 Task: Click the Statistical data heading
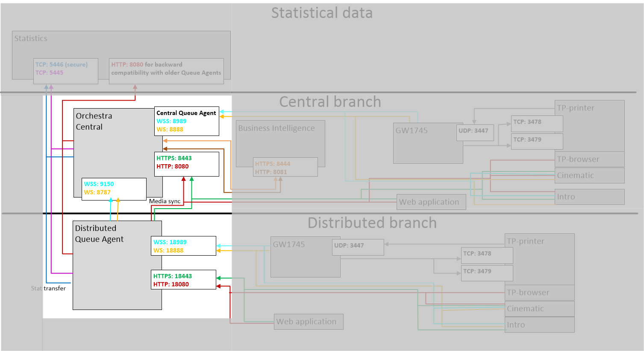pos(322,13)
